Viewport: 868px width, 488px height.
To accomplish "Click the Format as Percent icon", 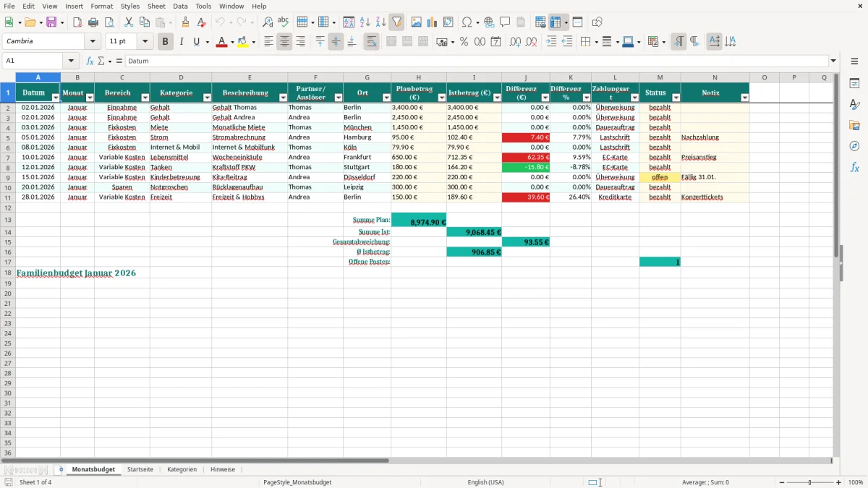I will tap(464, 42).
